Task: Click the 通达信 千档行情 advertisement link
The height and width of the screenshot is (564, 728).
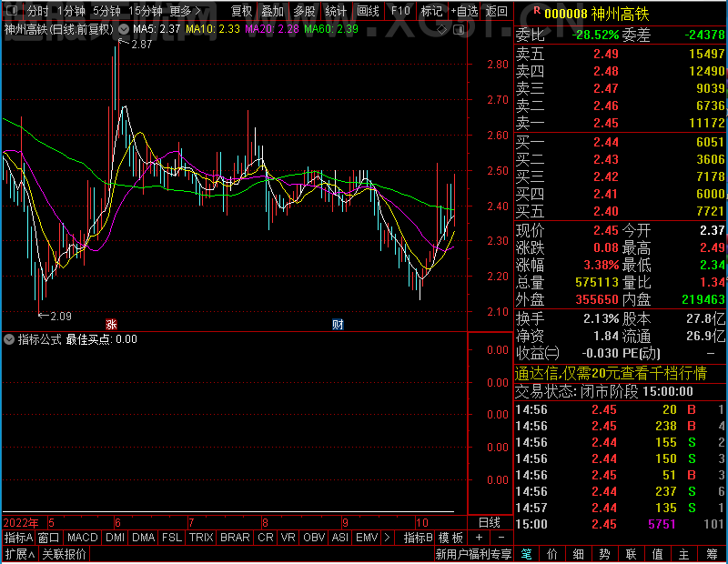Action: click(x=611, y=373)
